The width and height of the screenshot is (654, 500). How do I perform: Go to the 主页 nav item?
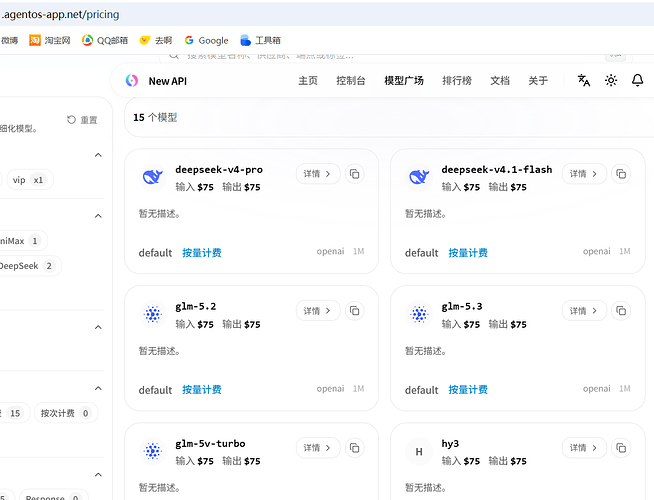(x=308, y=81)
